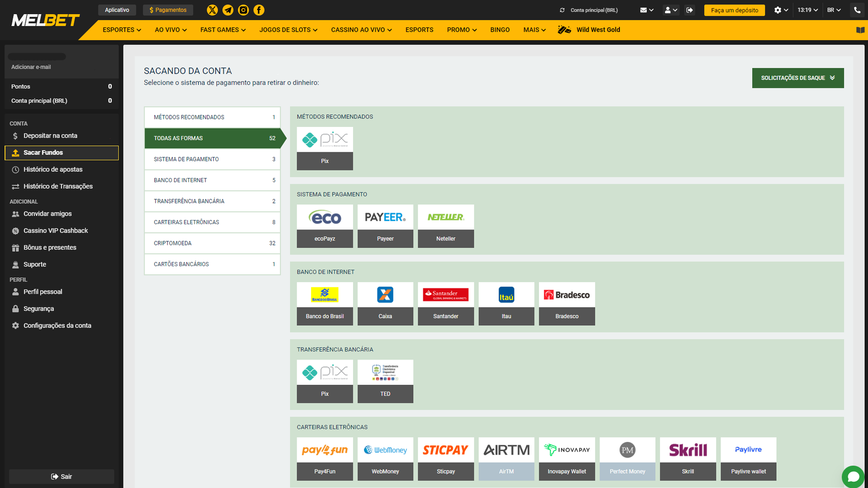This screenshot has height=488, width=868.
Task: Open Bônus e presentes
Action: 61,248
